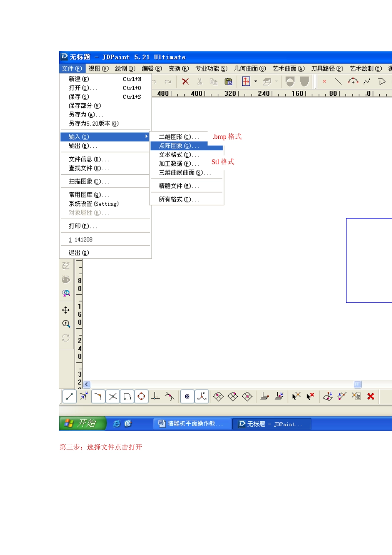Choose 文件信息(D)... menu entry
The height and width of the screenshot is (555, 392).
click(x=105, y=159)
